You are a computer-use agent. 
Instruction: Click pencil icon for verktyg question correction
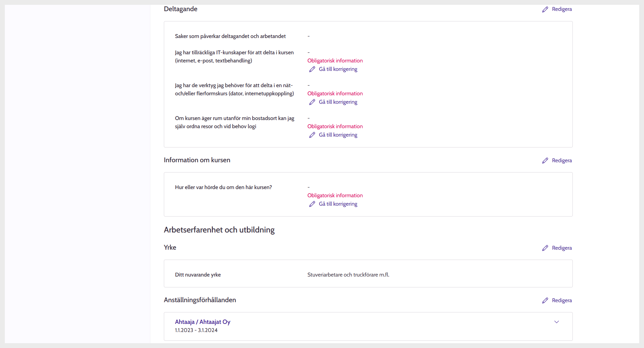312,102
